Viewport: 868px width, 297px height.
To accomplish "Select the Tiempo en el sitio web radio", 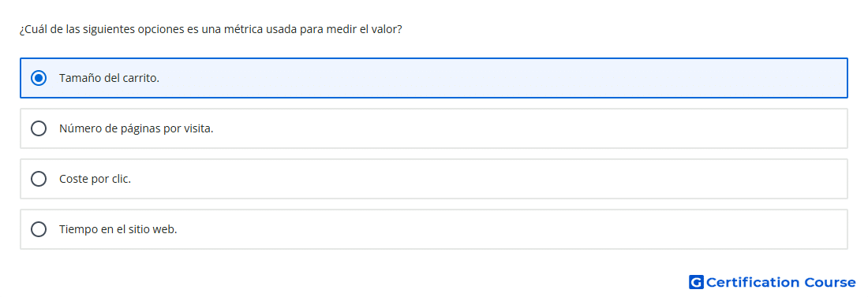I will (x=39, y=229).
